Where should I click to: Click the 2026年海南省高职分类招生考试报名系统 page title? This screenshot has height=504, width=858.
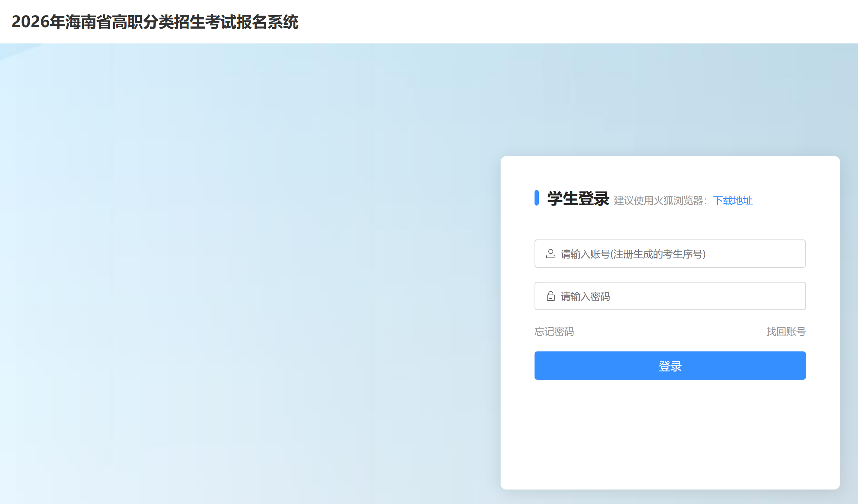[155, 22]
